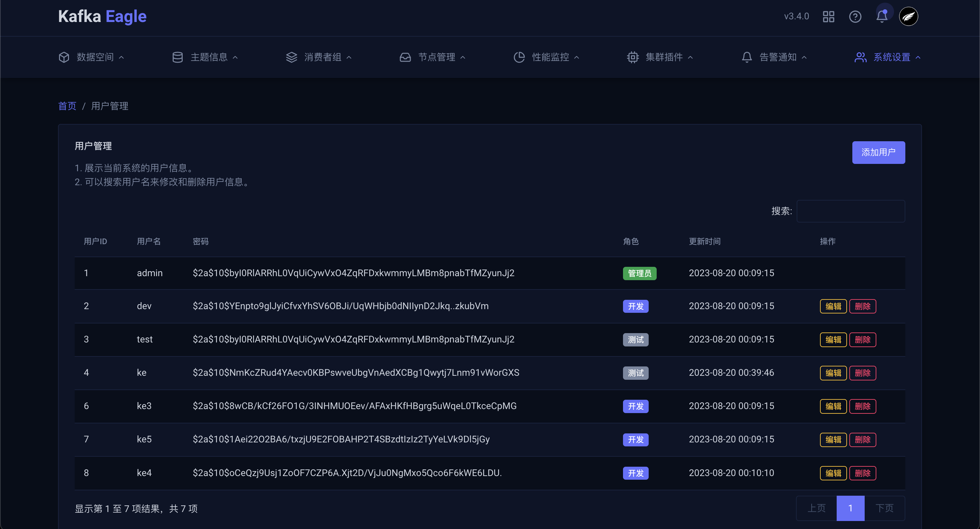980x529 pixels.
Task: Focus the 搜索 search field
Action: tap(851, 211)
